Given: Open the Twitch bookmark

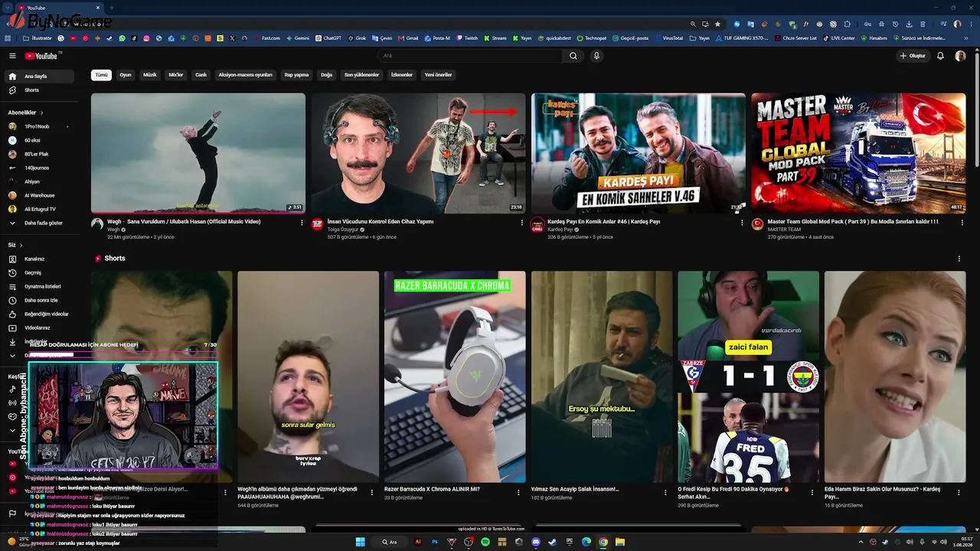Looking at the screenshot, I should click(467, 38).
